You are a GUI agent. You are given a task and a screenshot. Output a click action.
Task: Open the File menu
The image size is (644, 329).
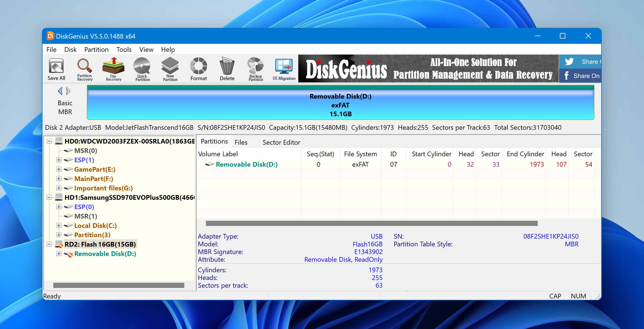51,50
